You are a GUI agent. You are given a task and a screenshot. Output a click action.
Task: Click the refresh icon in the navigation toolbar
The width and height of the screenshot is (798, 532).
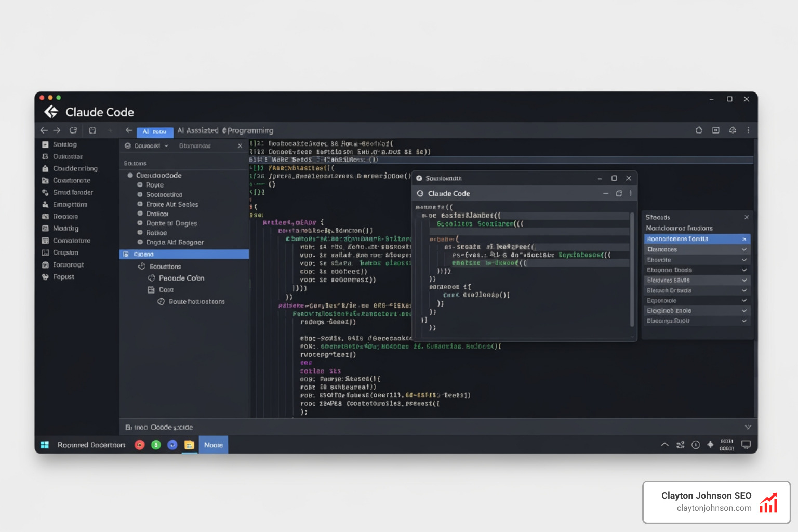(x=73, y=130)
